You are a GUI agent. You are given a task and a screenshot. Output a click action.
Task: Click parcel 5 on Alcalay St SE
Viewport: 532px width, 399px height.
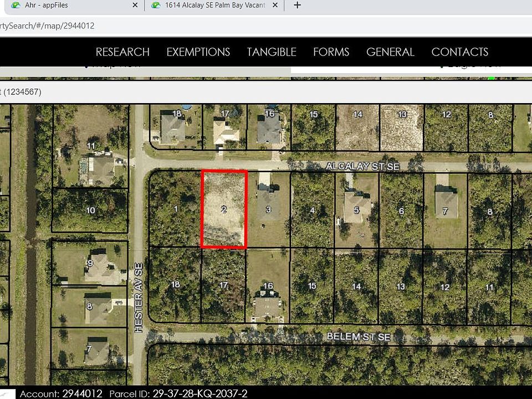(x=356, y=211)
